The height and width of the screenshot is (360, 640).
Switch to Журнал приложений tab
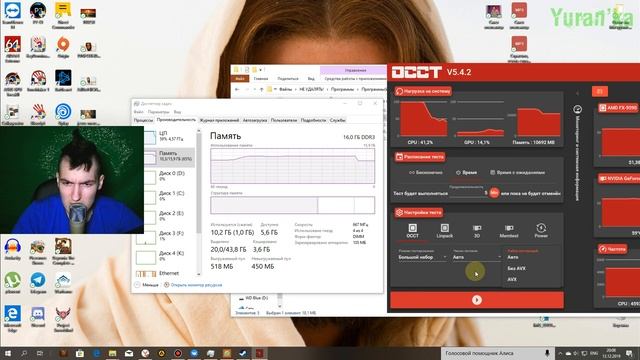click(x=219, y=120)
